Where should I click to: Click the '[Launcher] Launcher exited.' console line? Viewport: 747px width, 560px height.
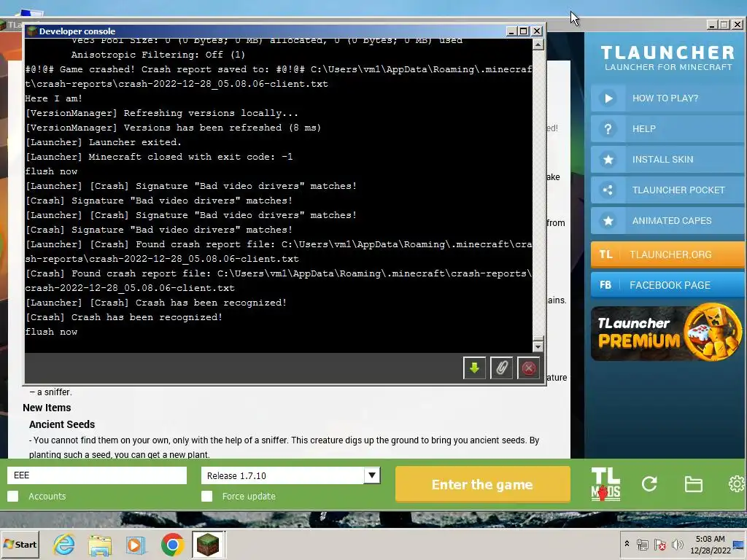pyautogui.click(x=104, y=142)
